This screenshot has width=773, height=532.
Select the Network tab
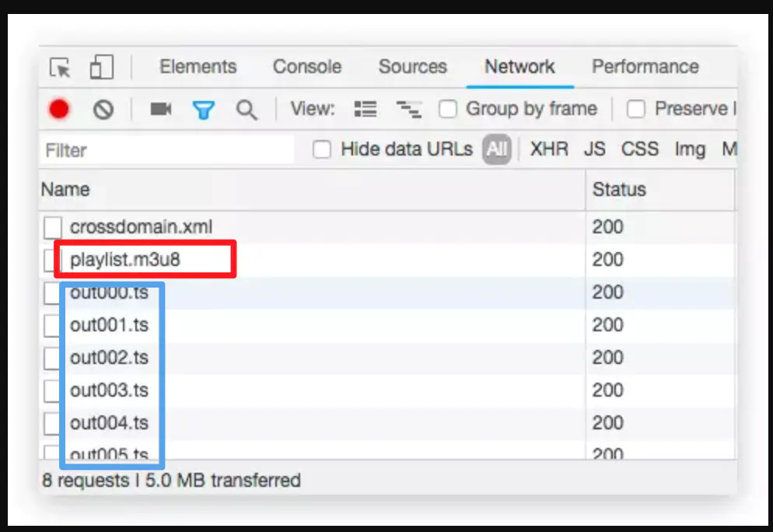pyautogui.click(x=519, y=67)
